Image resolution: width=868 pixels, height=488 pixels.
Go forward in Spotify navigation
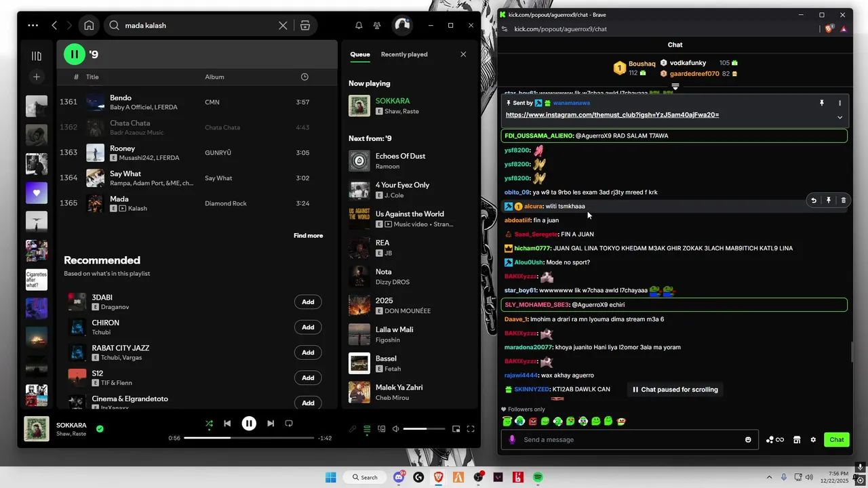(69, 25)
